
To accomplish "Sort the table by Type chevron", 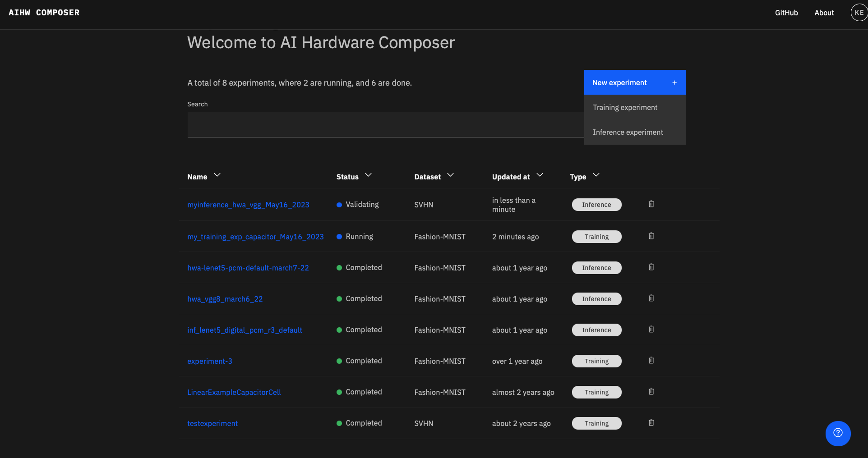I will (x=596, y=175).
